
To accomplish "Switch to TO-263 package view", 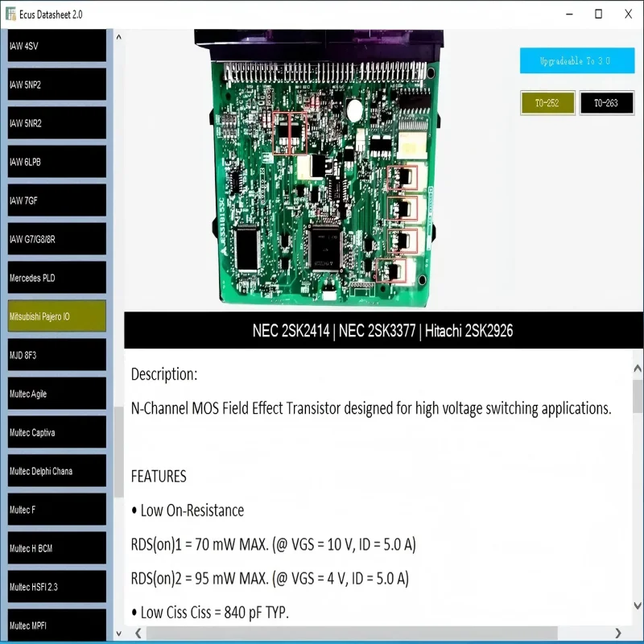I will (607, 102).
